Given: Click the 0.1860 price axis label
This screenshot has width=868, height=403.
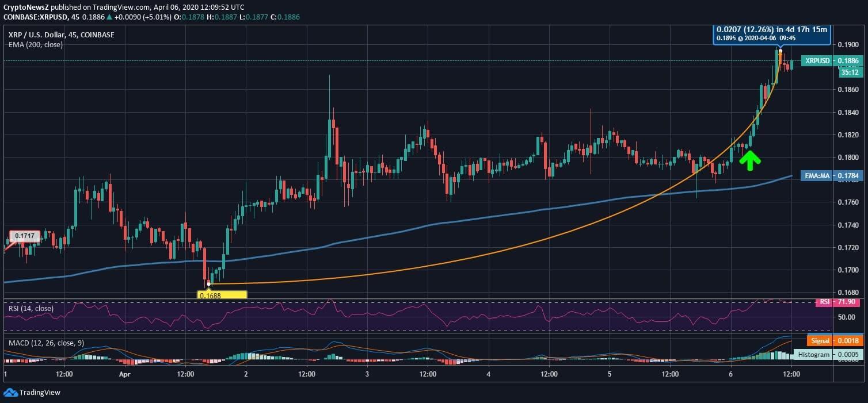Looking at the screenshot, I should point(848,90).
